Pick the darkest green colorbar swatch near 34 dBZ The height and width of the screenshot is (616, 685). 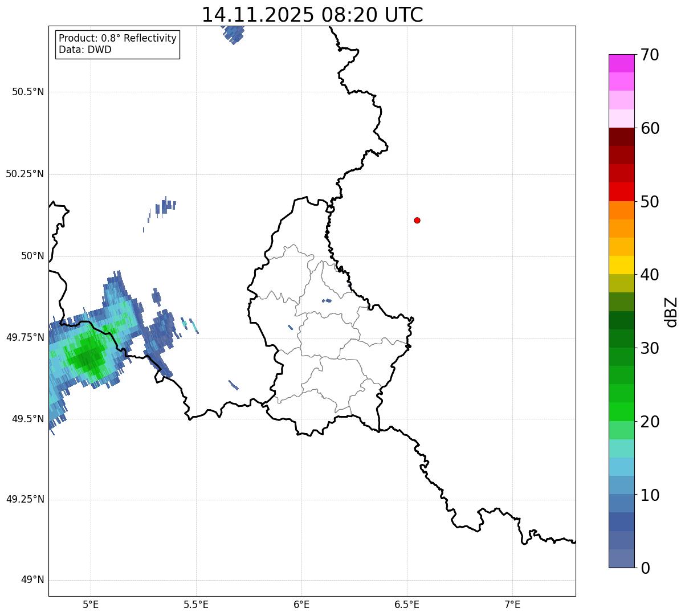(x=621, y=320)
